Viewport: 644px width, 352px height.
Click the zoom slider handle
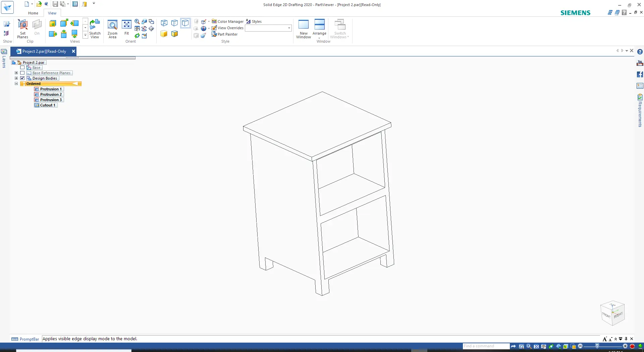[597, 346]
